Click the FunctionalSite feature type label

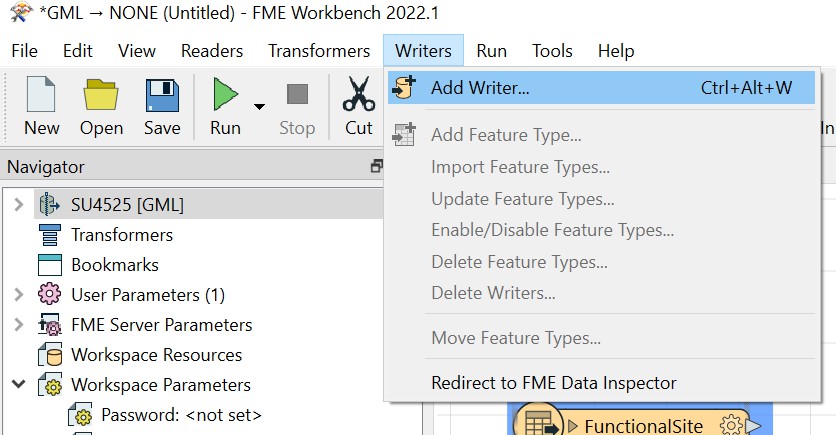pos(644,425)
